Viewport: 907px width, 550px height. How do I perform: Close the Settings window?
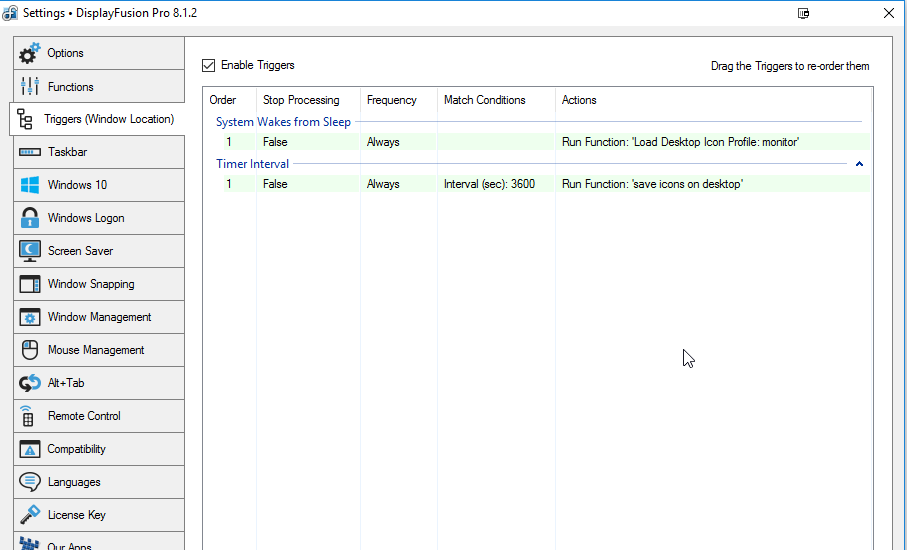(x=889, y=13)
